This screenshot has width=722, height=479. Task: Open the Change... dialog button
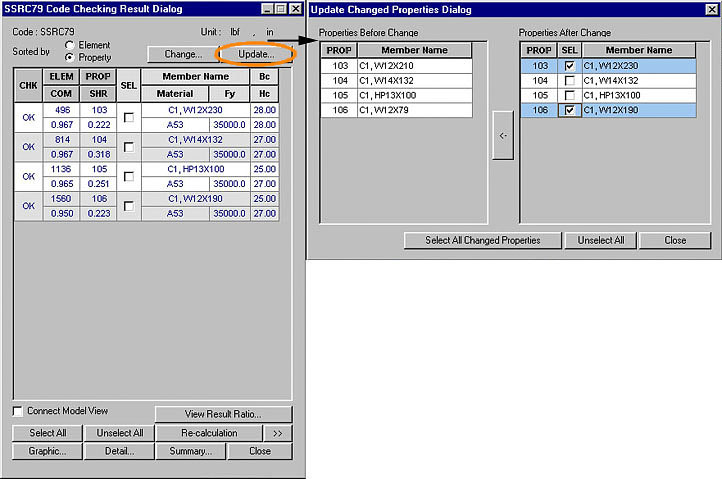(x=182, y=53)
